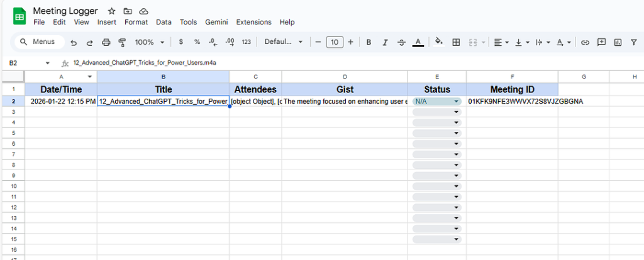Format the cell as percent

click(197, 42)
